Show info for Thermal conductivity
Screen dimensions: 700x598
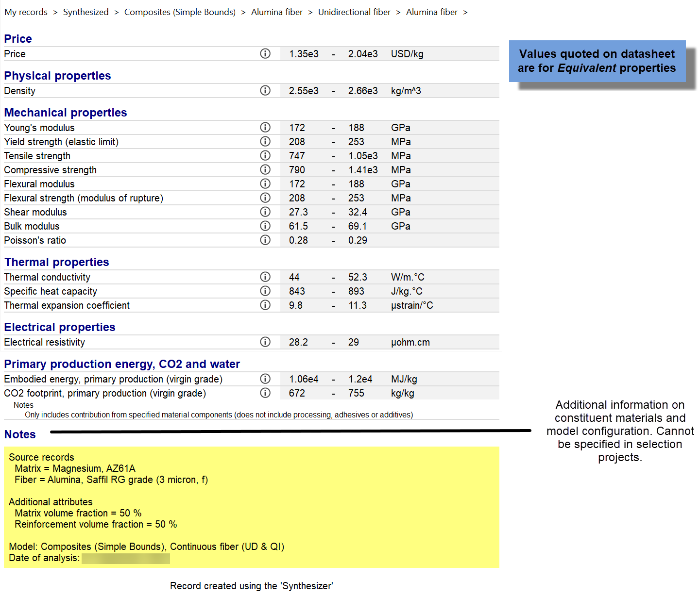tap(265, 277)
